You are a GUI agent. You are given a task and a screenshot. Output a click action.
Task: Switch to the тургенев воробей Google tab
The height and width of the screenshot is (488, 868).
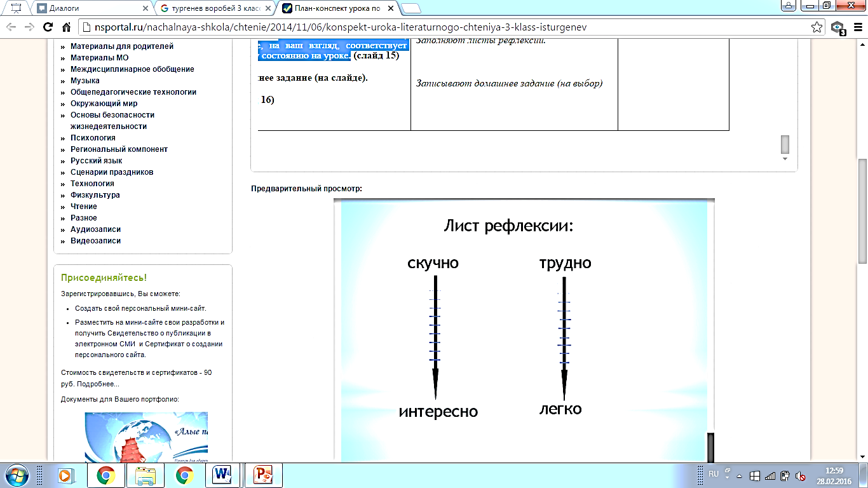click(216, 8)
